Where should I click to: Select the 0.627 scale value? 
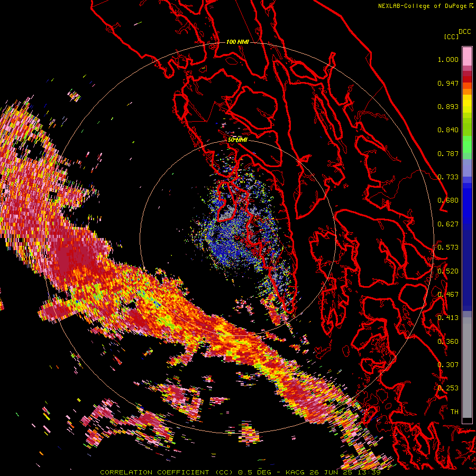click(448, 224)
